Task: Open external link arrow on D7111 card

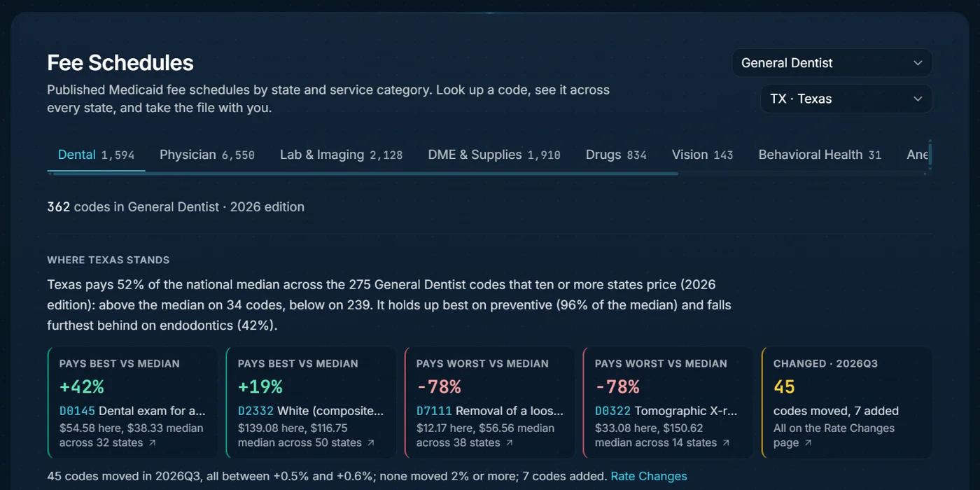Action: [509, 443]
